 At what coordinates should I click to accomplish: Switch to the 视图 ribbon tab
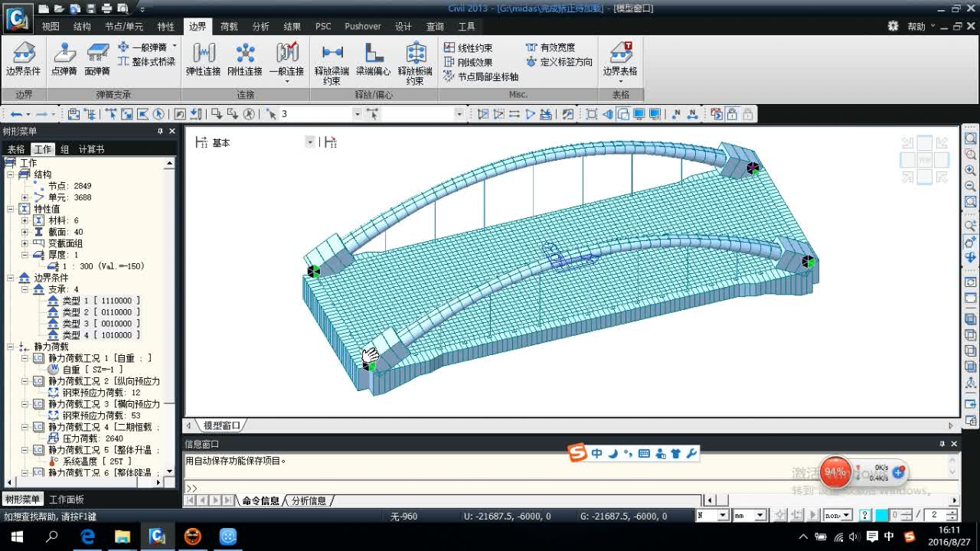51,26
